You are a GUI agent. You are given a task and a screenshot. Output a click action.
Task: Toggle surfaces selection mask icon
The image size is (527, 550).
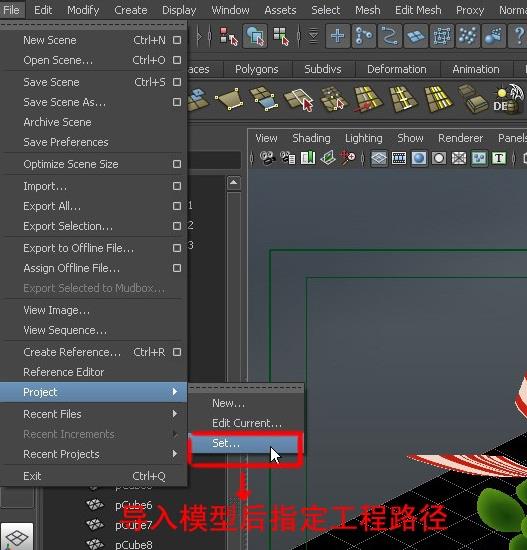click(x=415, y=36)
